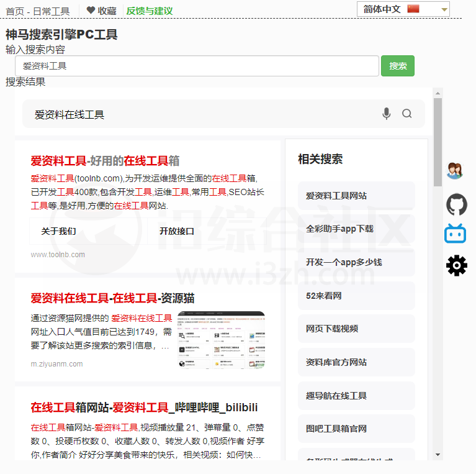Screen dimensions: 476x474
Task: Click the magnifier icon in results search bar
Action: [x=406, y=114]
